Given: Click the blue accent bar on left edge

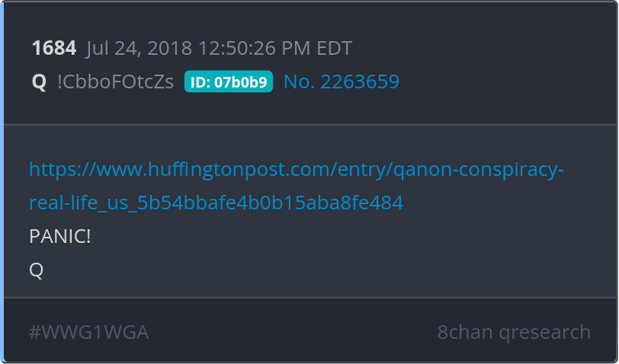Looking at the screenshot, I should pyautogui.click(x=2, y=182).
